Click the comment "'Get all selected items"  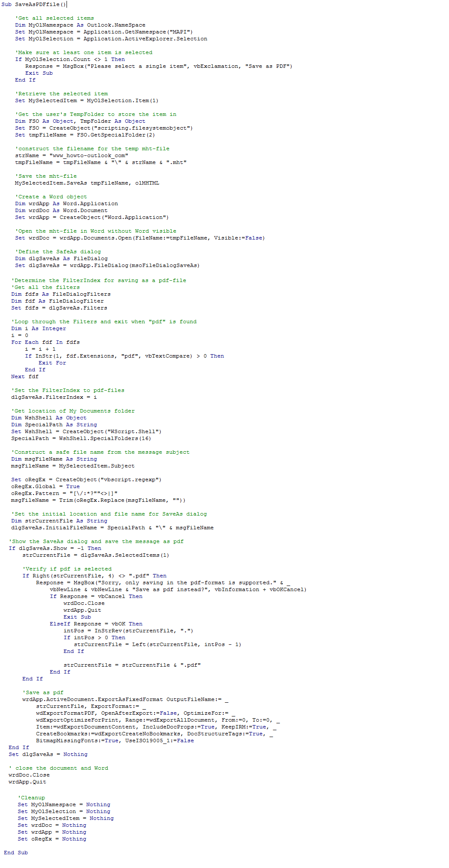point(55,18)
